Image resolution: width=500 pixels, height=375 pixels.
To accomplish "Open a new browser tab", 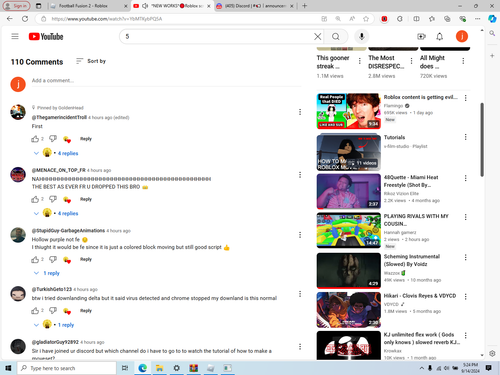I will (x=304, y=6).
